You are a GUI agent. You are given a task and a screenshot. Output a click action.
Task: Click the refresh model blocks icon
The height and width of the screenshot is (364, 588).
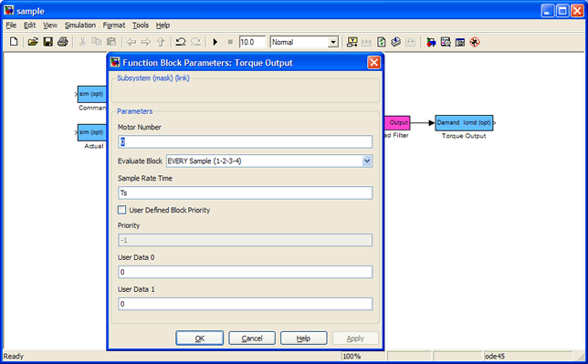(382, 42)
